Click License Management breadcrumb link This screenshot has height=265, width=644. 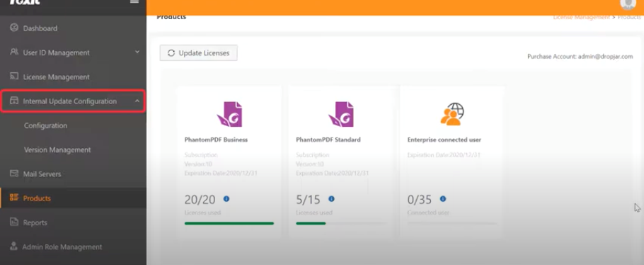click(x=581, y=17)
